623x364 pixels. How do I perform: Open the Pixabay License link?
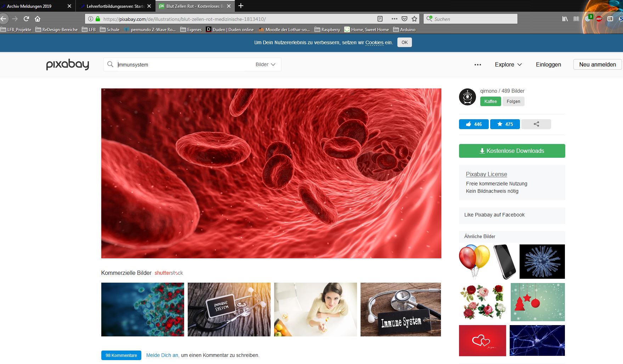click(486, 174)
